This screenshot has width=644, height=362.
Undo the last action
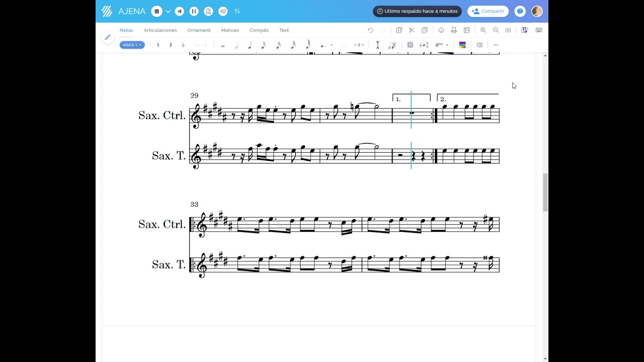(370, 30)
